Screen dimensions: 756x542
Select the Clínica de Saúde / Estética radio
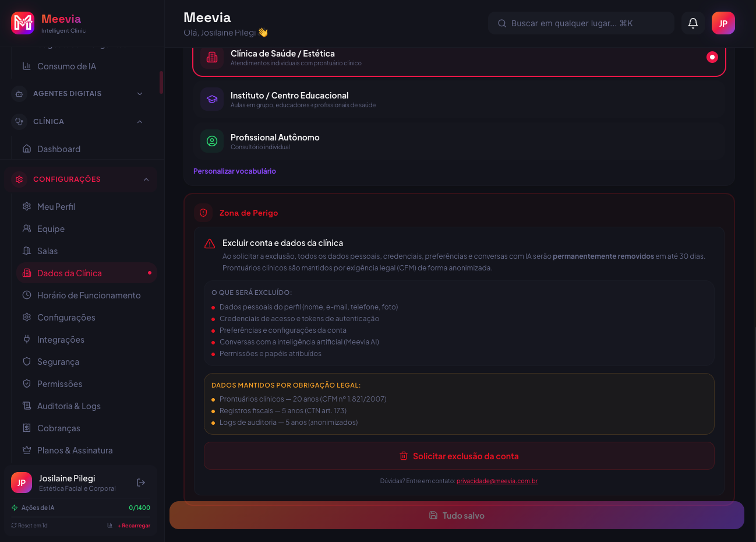tap(712, 57)
